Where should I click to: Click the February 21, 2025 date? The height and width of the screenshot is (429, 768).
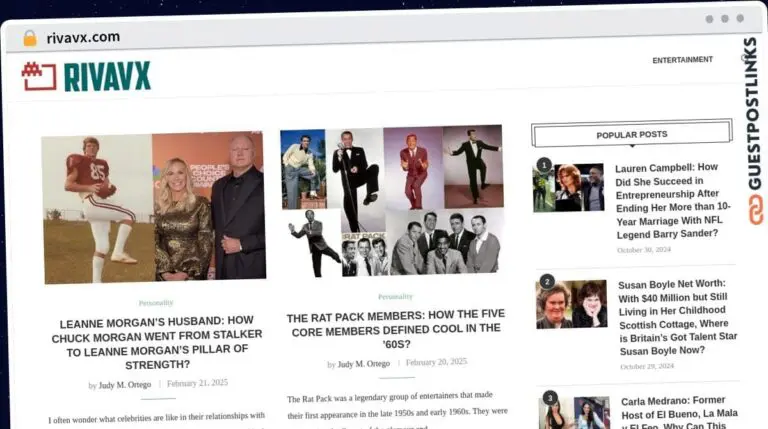point(197,383)
